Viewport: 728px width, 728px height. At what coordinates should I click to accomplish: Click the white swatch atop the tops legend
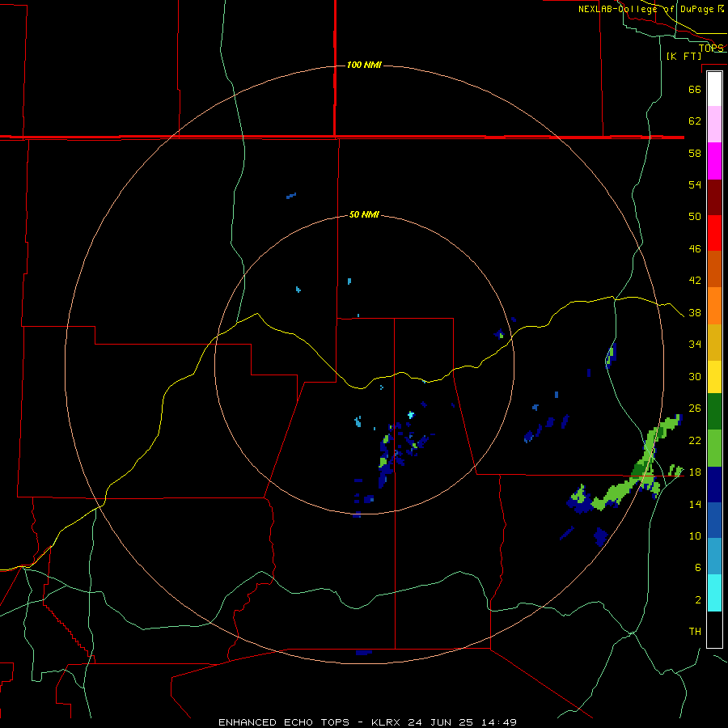pyautogui.click(x=714, y=89)
